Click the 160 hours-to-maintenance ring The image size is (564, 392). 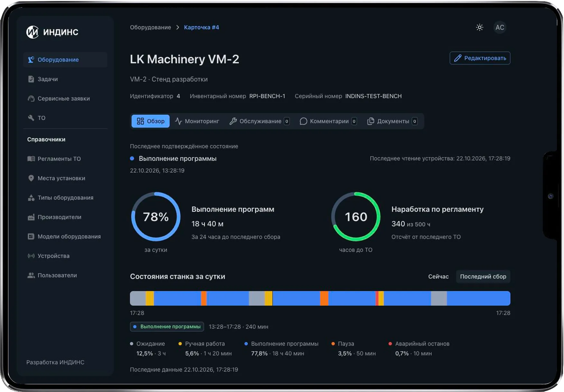pyautogui.click(x=356, y=217)
